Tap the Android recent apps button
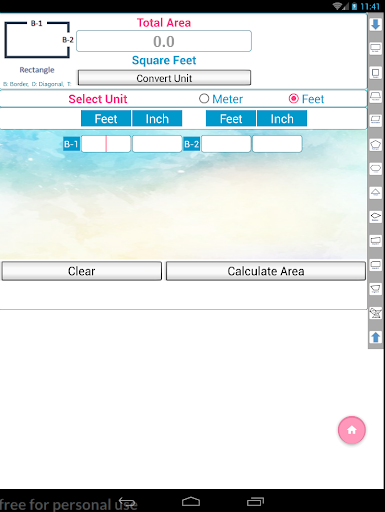The width and height of the screenshot is (385, 512). tap(255, 501)
